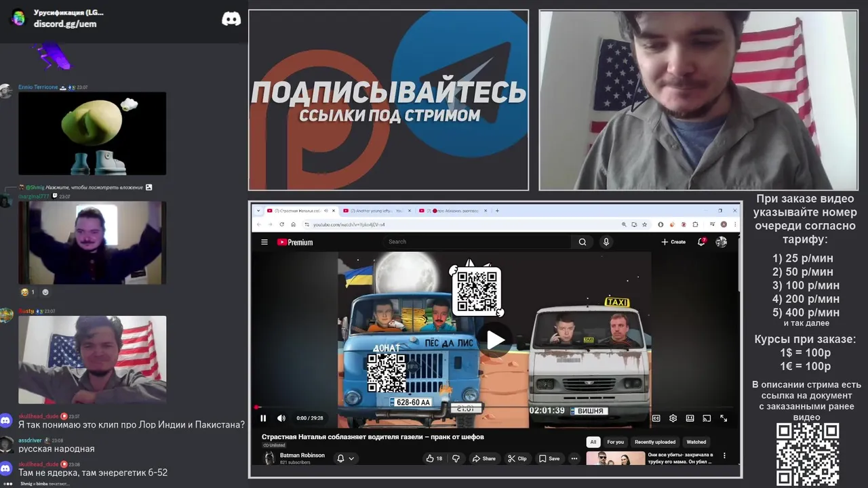
Task: Open more actions ellipsis under video
Action: (574, 458)
